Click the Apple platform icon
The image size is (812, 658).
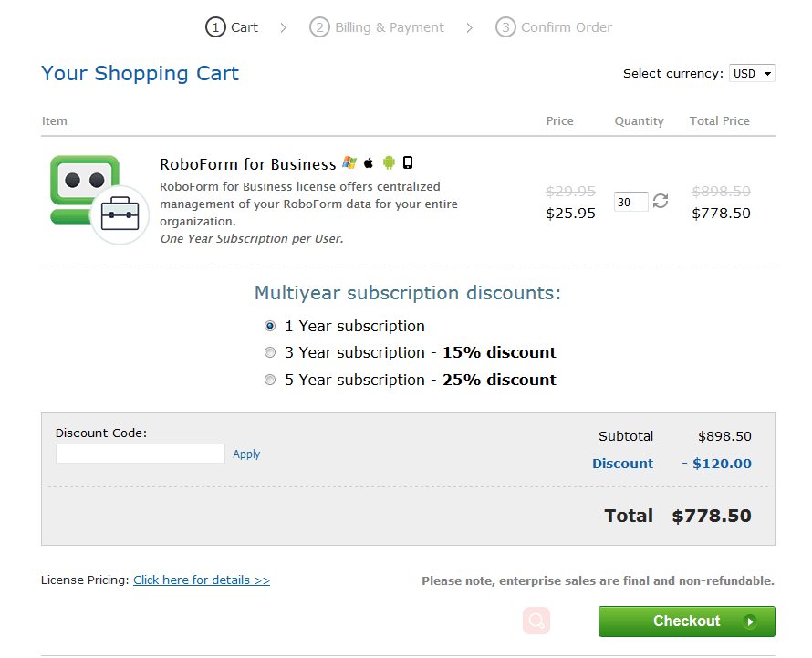pyautogui.click(x=369, y=163)
